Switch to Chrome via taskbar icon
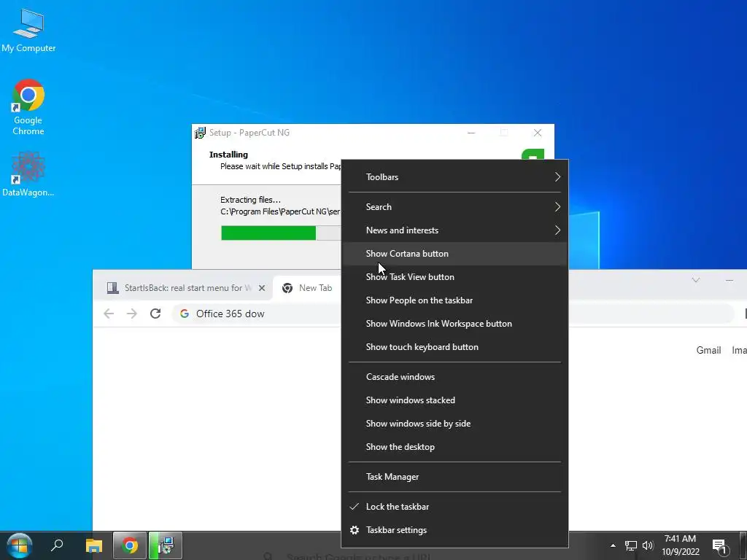Image resolution: width=747 pixels, height=560 pixels. [x=130, y=545]
